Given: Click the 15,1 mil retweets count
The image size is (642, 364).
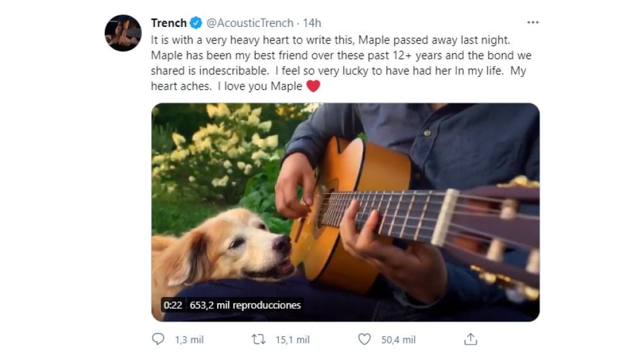Looking at the screenshot, I should pyautogui.click(x=292, y=340).
